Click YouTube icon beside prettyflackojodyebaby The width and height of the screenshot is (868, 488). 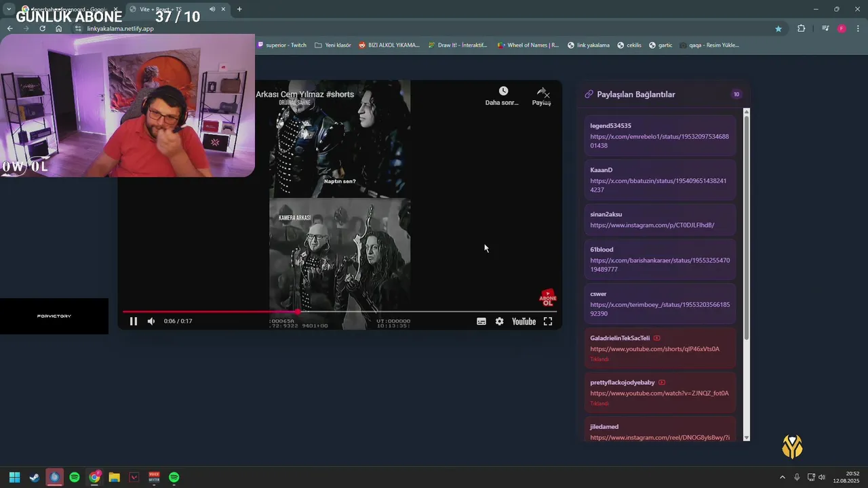point(662,382)
